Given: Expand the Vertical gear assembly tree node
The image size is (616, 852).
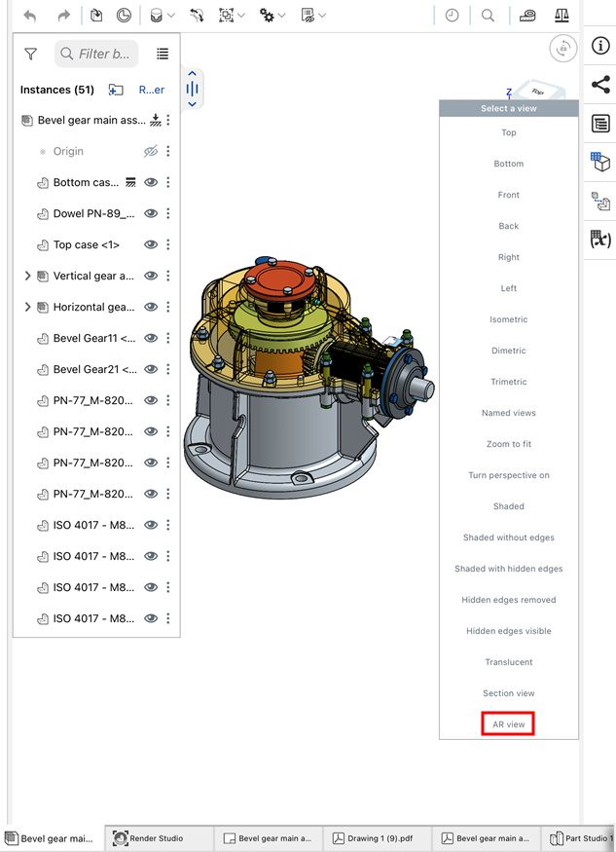Looking at the screenshot, I should (x=27, y=276).
